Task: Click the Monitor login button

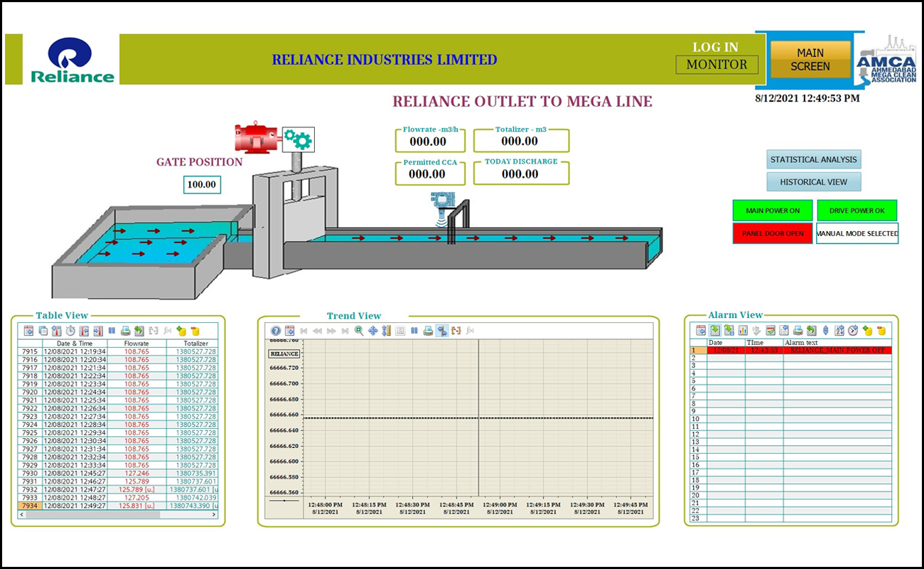Action: point(716,65)
